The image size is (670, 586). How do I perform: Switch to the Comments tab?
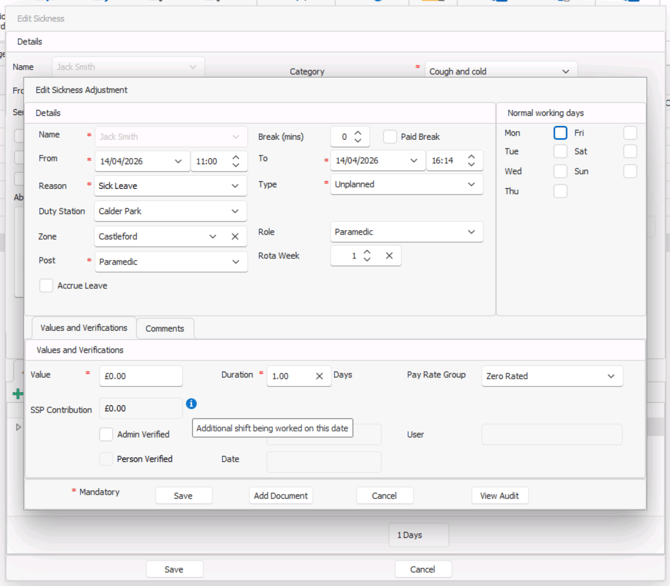tap(164, 328)
